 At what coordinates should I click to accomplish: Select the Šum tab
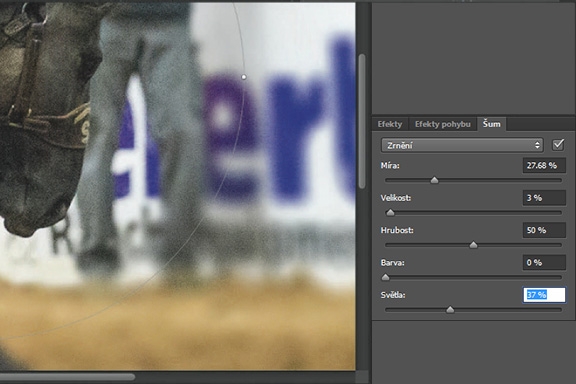pyautogui.click(x=492, y=124)
